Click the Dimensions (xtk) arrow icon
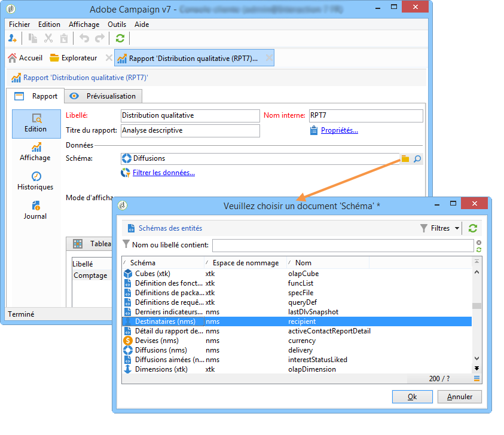Screen dimensions: 504x435 coord(128,369)
